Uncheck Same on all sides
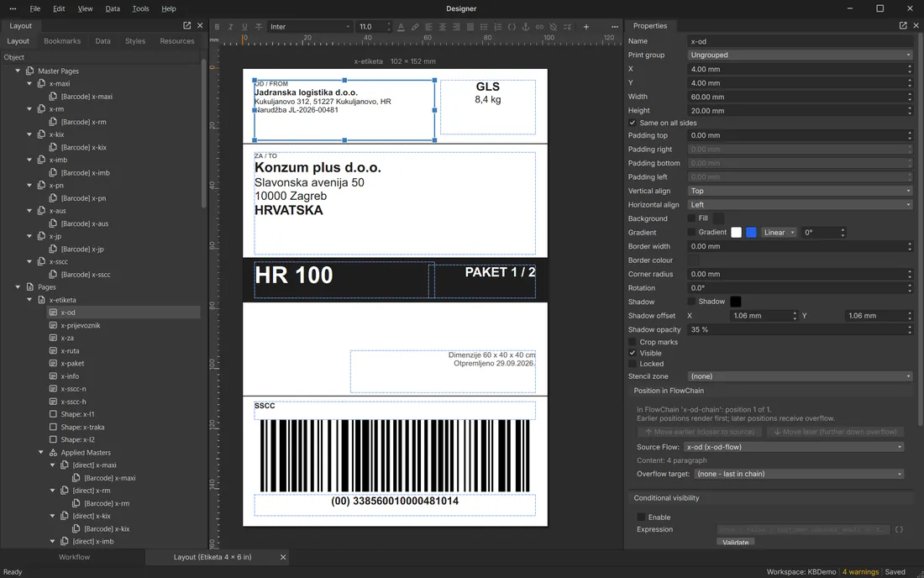This screenshot has width=924, height=578. click(633, 123)
